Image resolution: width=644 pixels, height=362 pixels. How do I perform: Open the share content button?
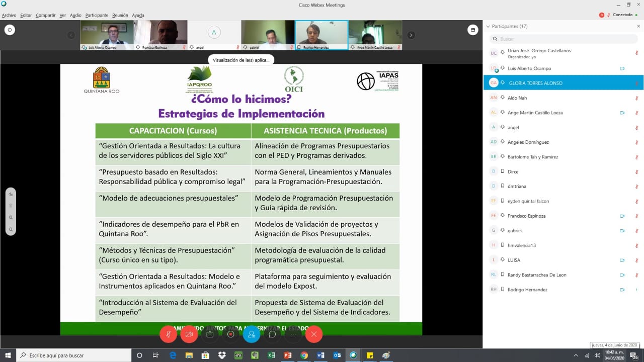tap(210, 334)
